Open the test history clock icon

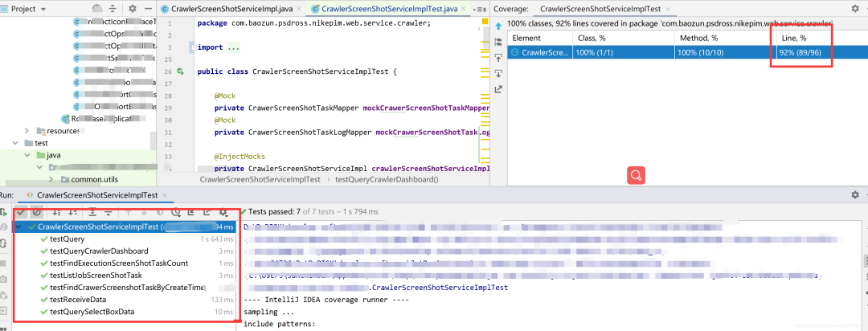coord(176,212)
